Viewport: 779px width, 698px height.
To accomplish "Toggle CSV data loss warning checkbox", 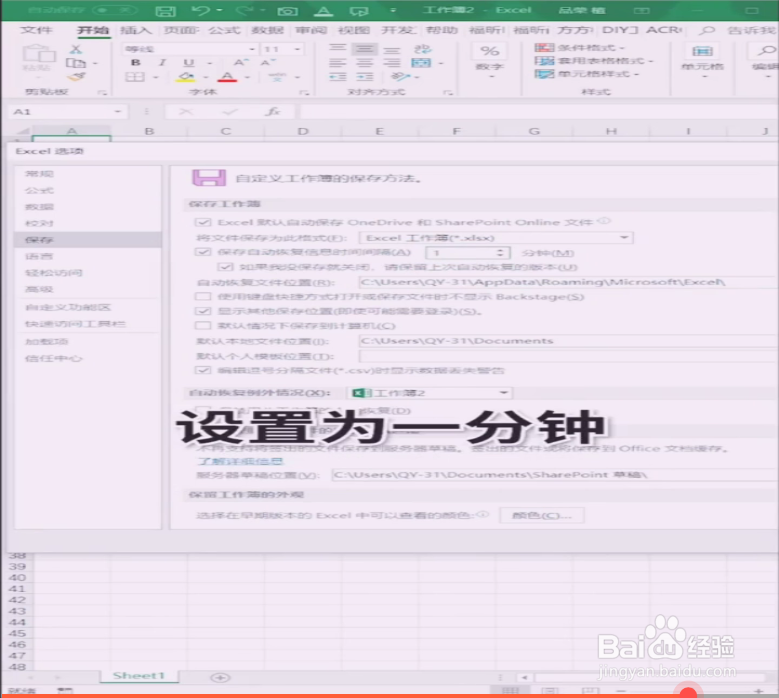I will (x=203, y=370).
